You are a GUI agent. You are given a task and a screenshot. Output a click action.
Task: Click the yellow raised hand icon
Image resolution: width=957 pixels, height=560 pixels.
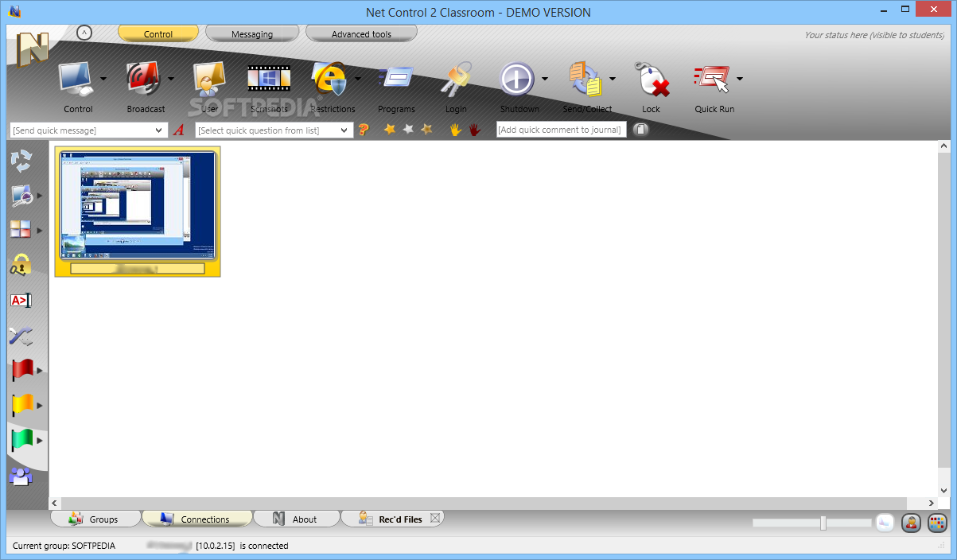(x=456, y=130)
